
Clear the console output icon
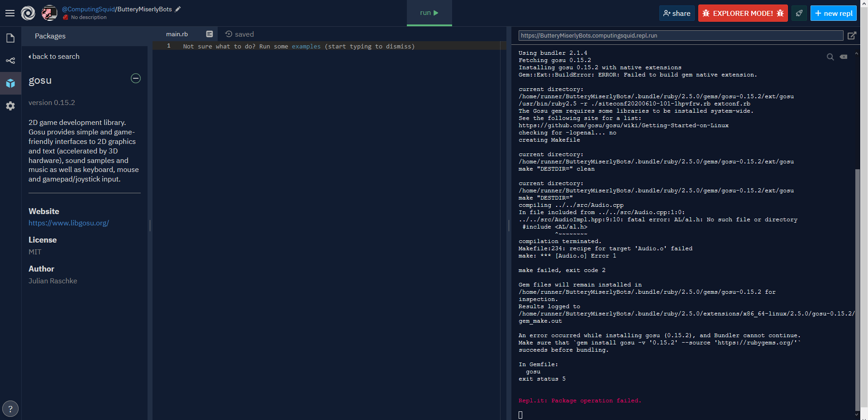pyautogui.click(x=844, y=57)
